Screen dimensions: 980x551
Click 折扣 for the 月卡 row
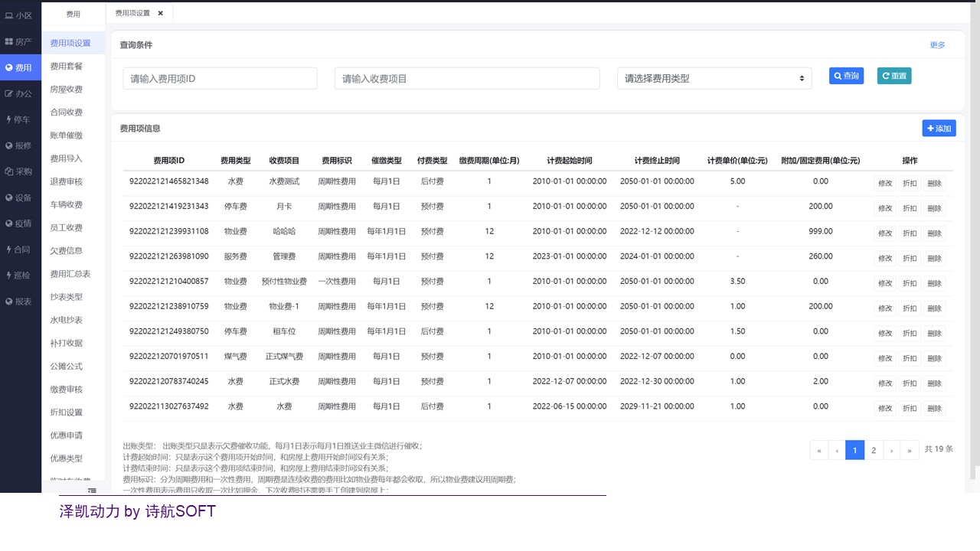[x=910, y=208]
